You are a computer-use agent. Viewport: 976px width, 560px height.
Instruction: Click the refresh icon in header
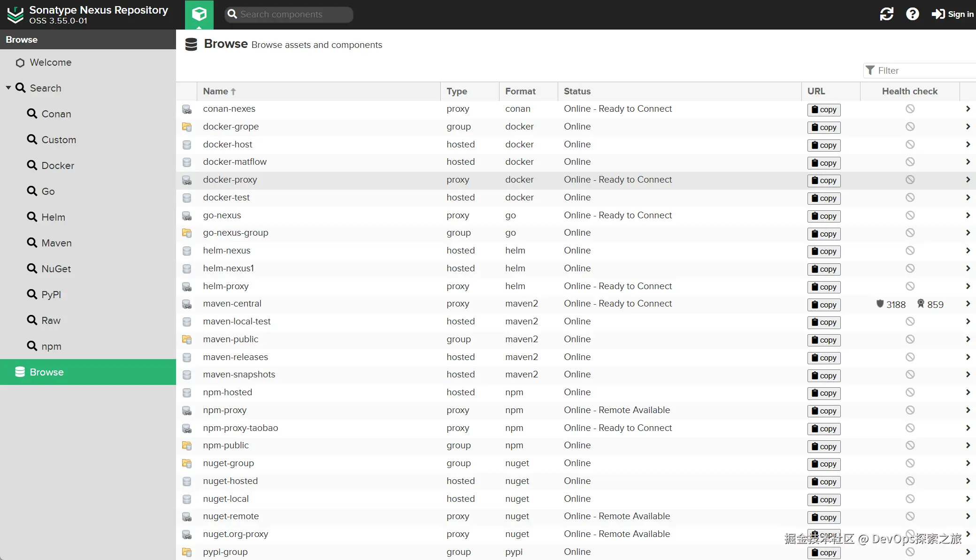point(886,14)
